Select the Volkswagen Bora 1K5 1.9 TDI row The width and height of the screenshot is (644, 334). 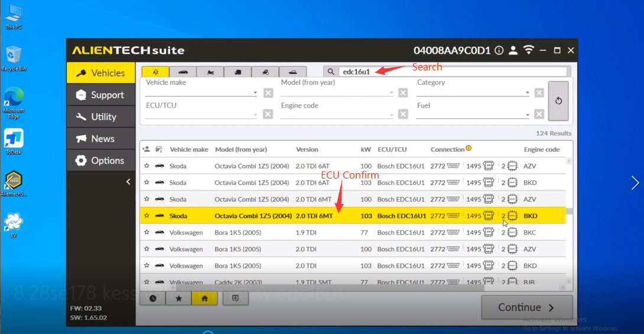coord(353,232)
